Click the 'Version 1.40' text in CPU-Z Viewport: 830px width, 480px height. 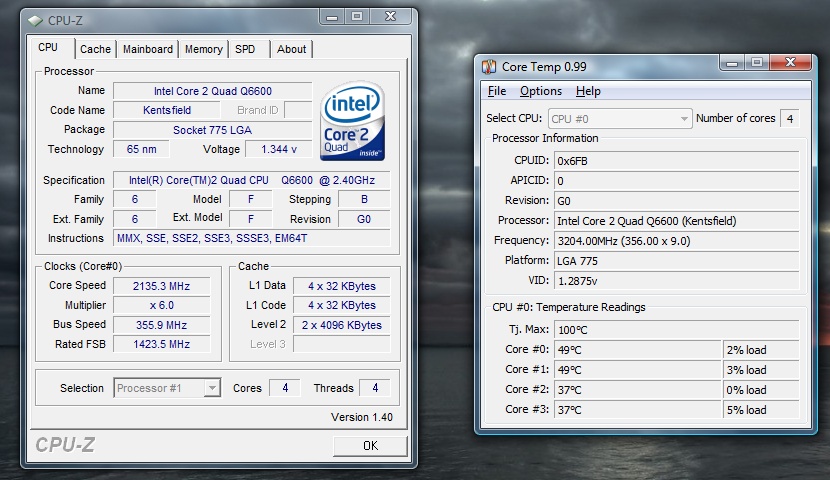coord(362,417)
